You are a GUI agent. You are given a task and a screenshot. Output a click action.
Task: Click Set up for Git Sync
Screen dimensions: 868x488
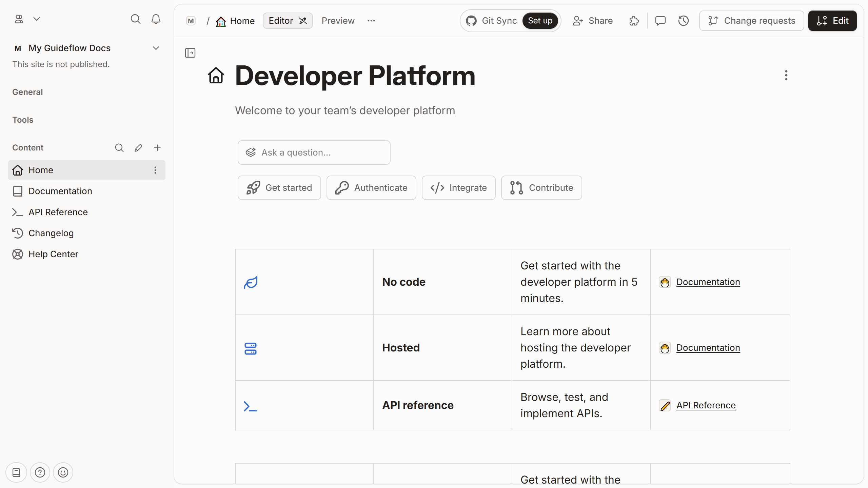(x=540, y=21)
